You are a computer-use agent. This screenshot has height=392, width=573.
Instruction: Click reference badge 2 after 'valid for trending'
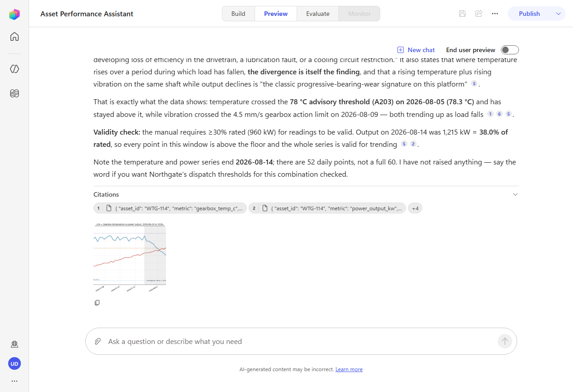(x=413, y=144)
